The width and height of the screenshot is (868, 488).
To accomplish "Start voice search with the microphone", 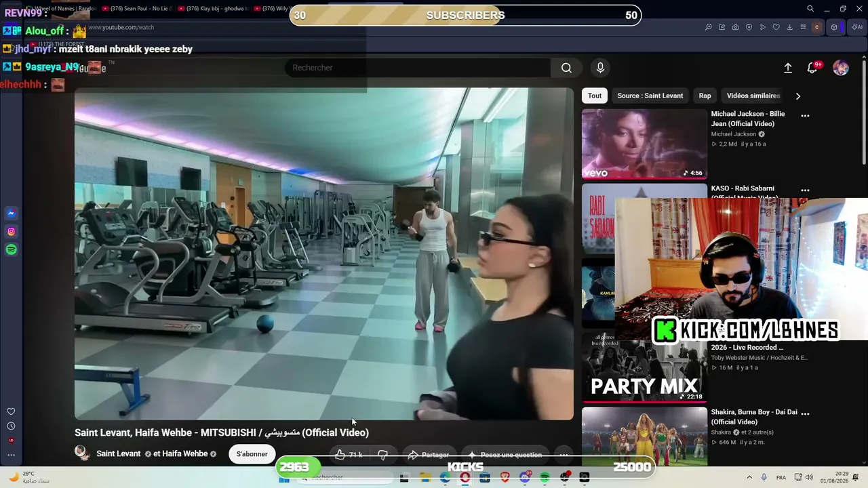I will 600,68.
